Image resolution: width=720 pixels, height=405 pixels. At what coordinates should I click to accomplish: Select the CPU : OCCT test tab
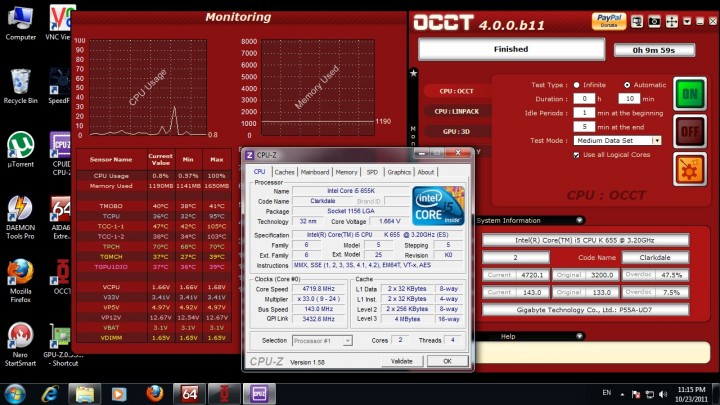coord(456,91)
